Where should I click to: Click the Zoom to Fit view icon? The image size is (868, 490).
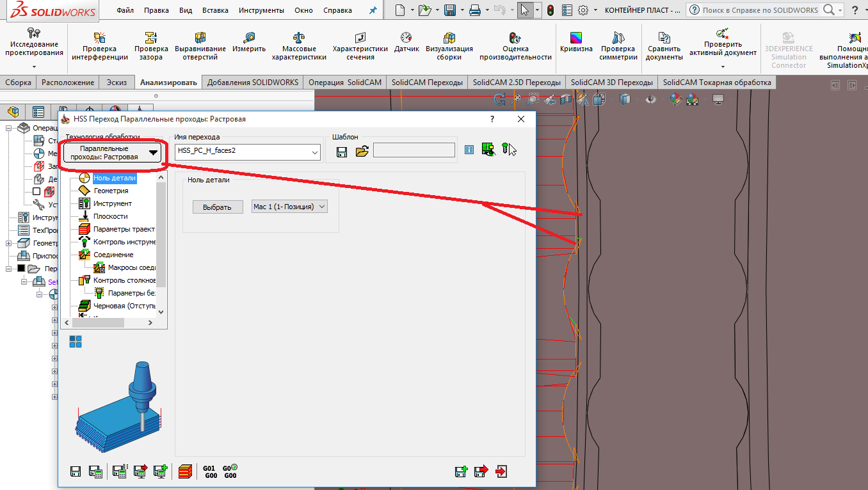pos(517,99)
